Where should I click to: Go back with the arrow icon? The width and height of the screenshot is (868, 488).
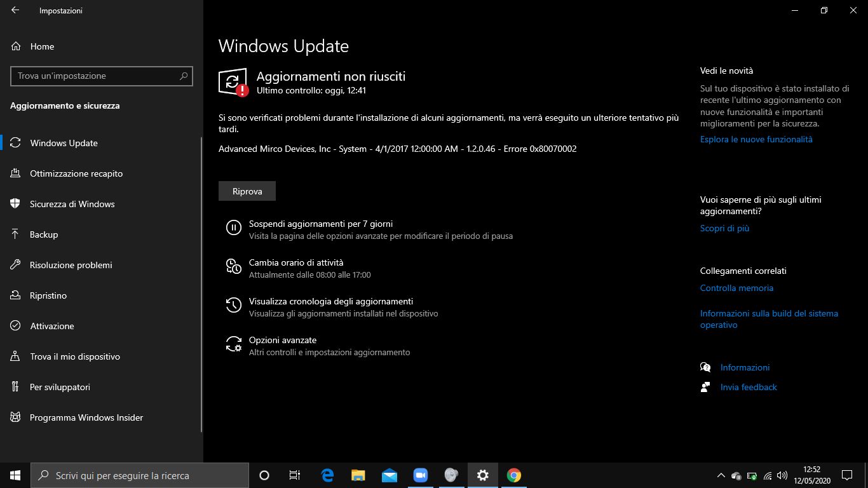pos(15,10)
